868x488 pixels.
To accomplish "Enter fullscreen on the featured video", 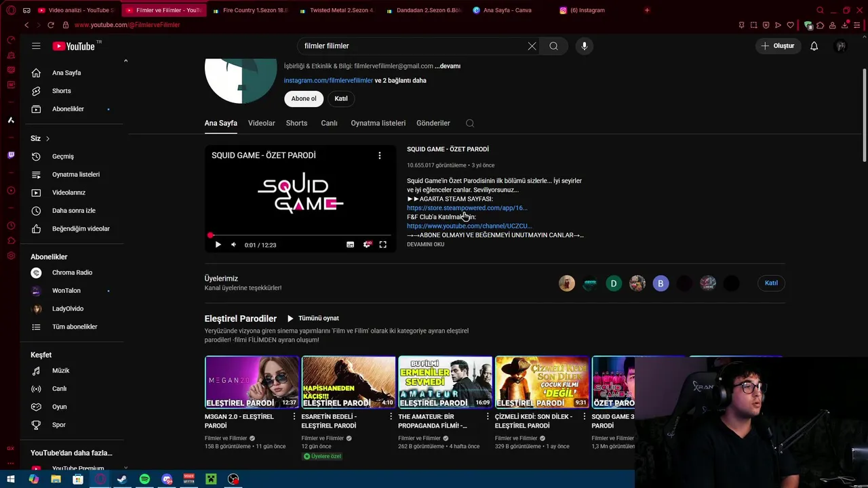I will (x=383, y=245).
